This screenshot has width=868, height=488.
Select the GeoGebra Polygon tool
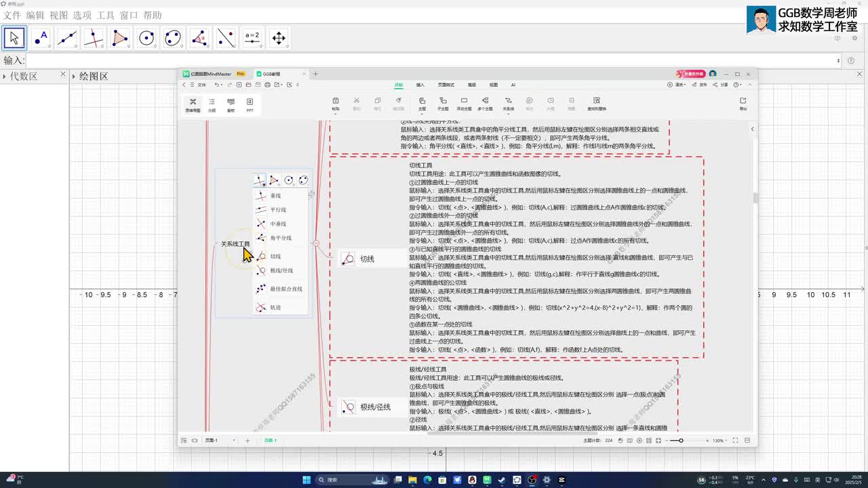120,38
